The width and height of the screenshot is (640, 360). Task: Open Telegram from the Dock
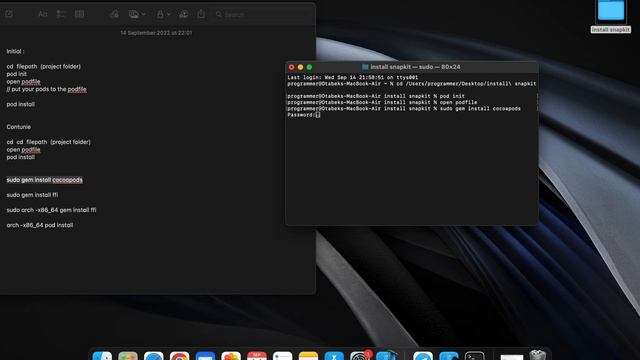point(423,356)
